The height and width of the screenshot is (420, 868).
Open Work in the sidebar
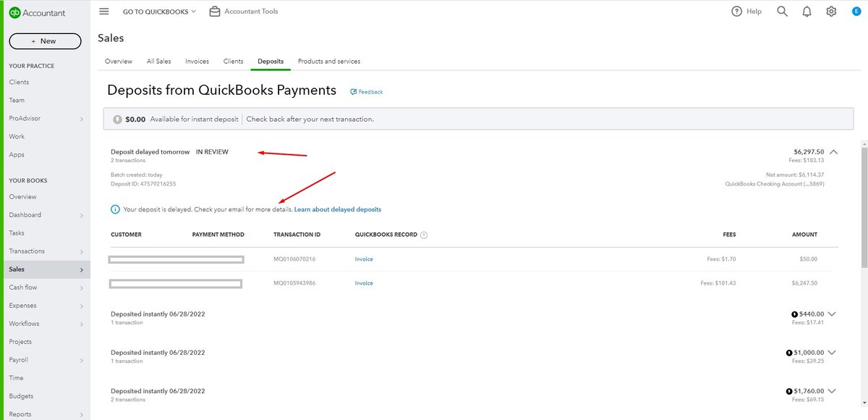click(17, 137)
